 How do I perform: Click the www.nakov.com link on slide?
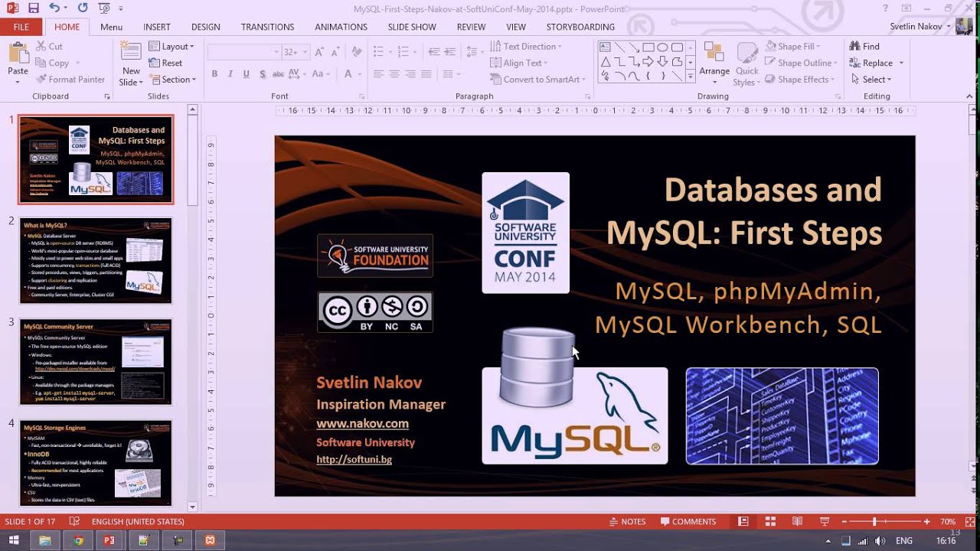[x=362, y=423]
